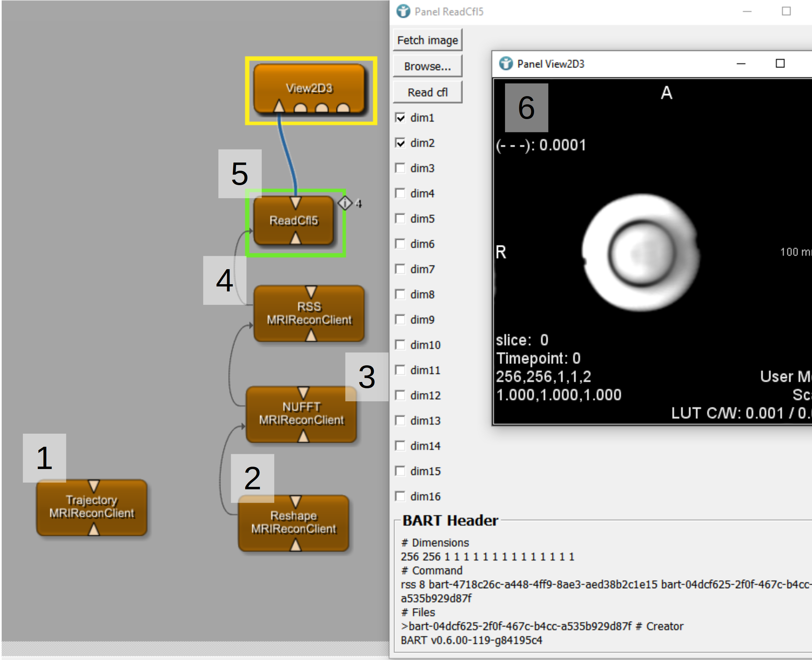Maximize the Panel View2D3 window
Screen dimensions: 812x660
tap(780, 63)
